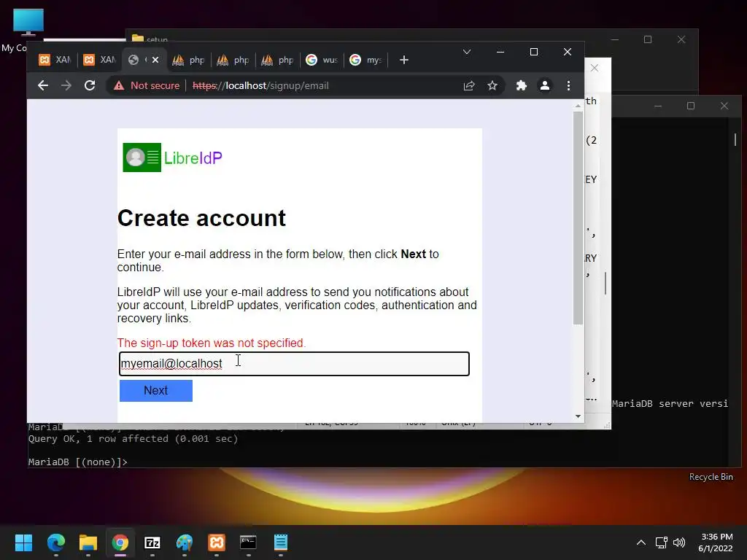Open the command prompt taskbar icon

coord(248,542)
